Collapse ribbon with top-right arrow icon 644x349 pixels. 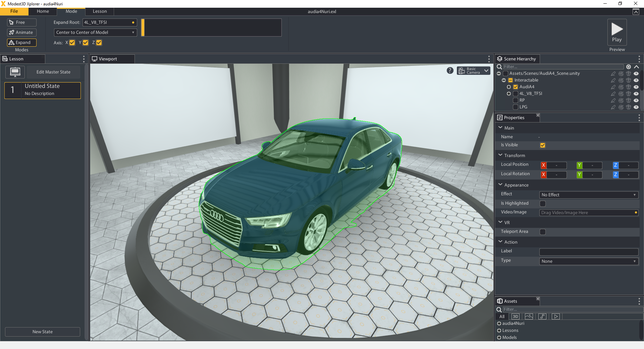[x=636, y=12]
